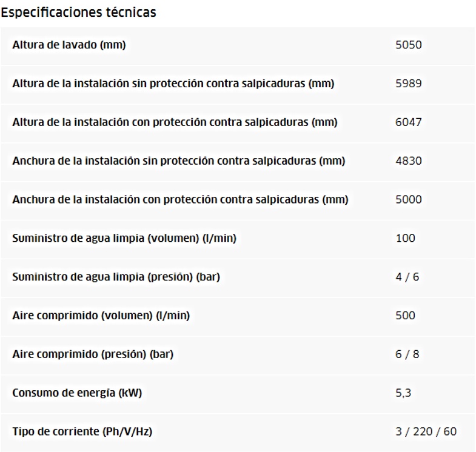Click the Especificaciones técnicas heading
This screenshot has width=476, height=452.
tap(78, 13)
